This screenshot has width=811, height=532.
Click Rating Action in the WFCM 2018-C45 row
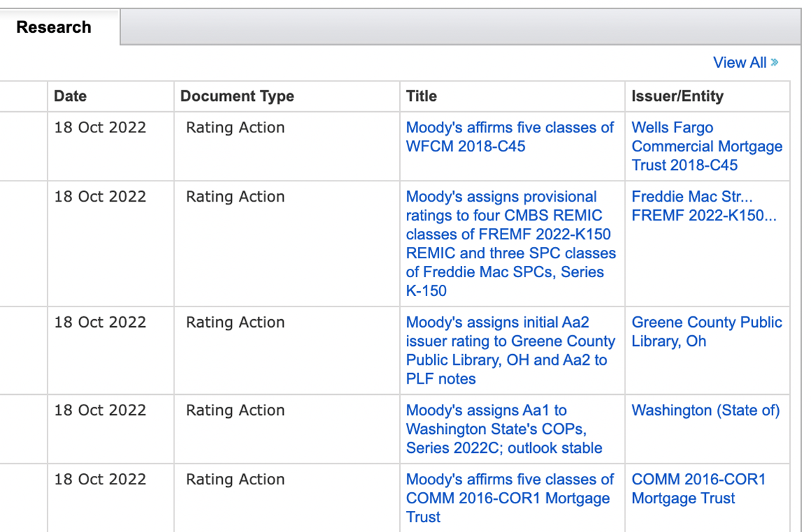pyautogui.click(x=235, y=127)
